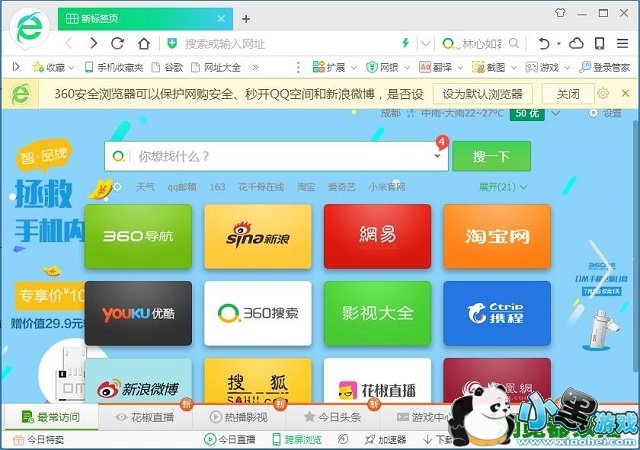Open the sina新浪 tile
The image size is (640, 450).
click(x=258, y=236)
